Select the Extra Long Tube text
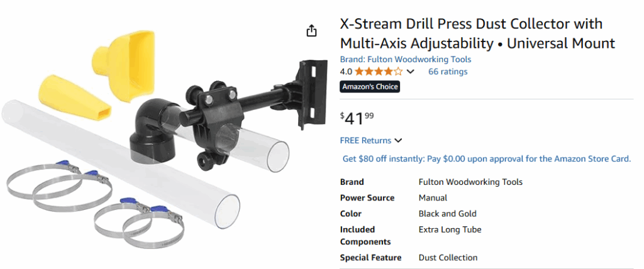The height and width of the screenshot is (269, 644). click(x=450, y=229)
